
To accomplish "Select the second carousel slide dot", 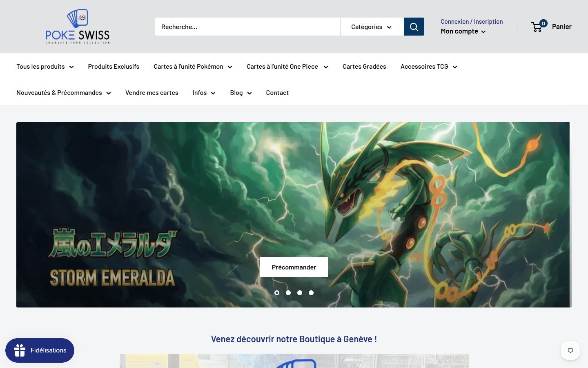I will click(x=288, y=293).
